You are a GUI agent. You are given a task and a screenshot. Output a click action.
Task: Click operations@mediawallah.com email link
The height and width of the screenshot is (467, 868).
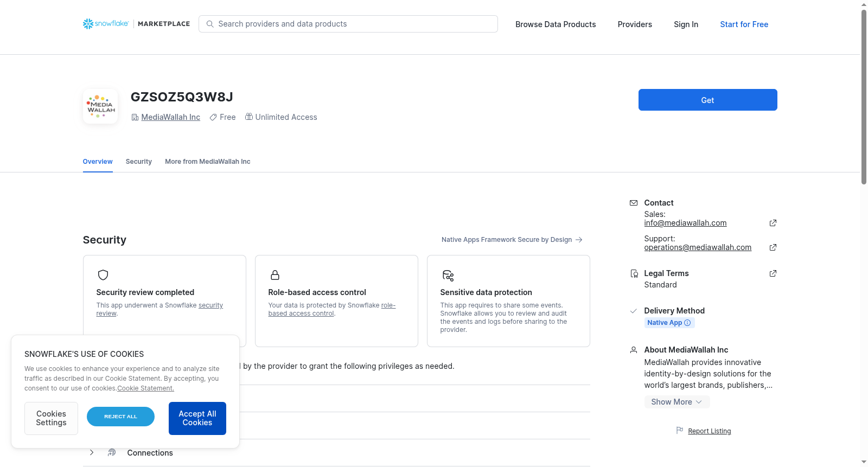click(x=698, y=247)
